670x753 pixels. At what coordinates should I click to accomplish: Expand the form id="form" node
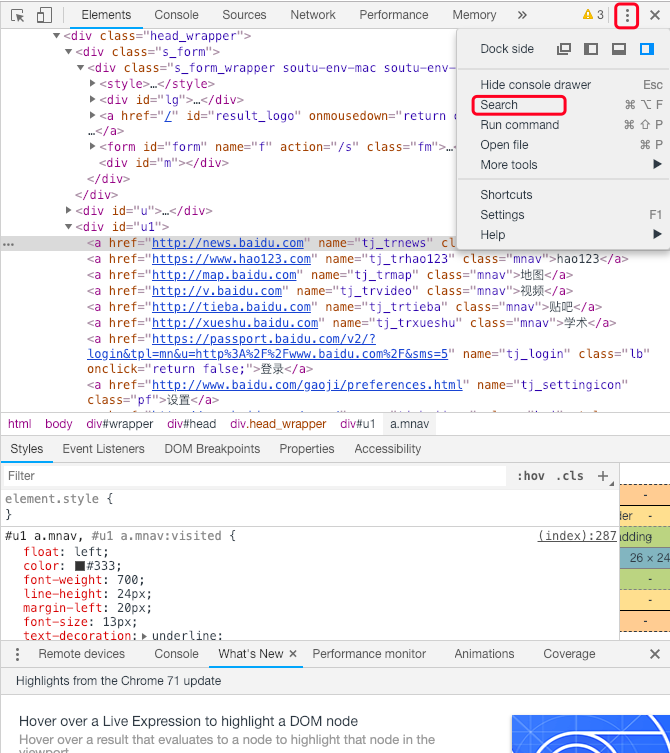tap(93, 146)
